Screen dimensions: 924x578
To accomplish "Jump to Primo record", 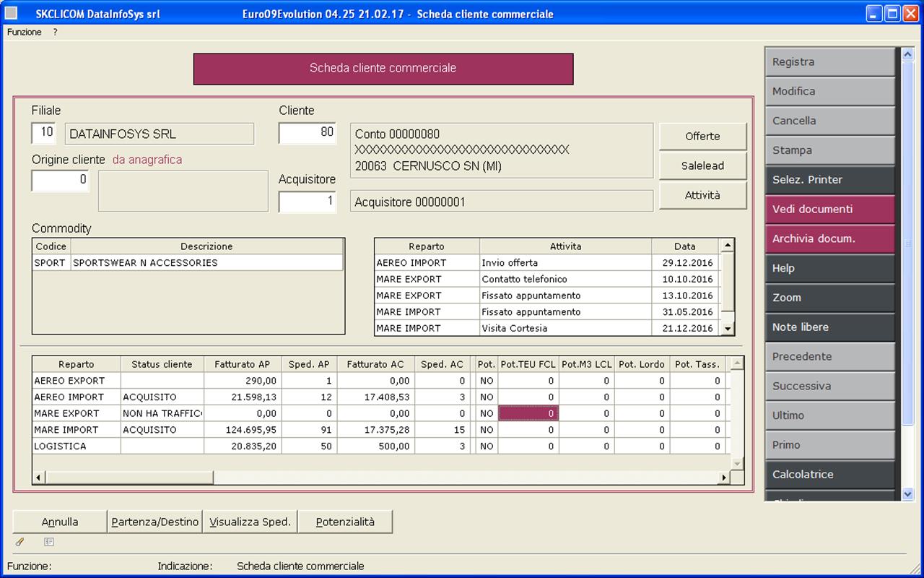I will 830,445.
